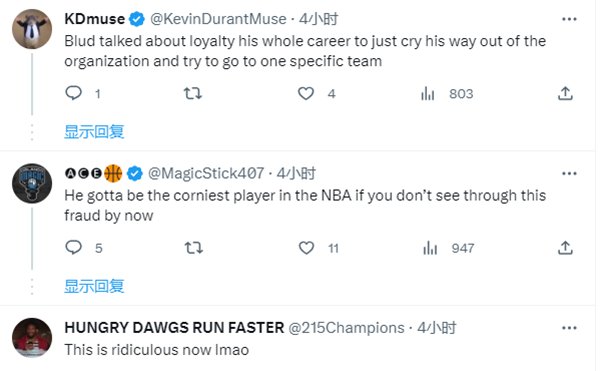Open more options for HUNGRY DAWGS tweet
The image size is (600, 371).
(569, 328)
